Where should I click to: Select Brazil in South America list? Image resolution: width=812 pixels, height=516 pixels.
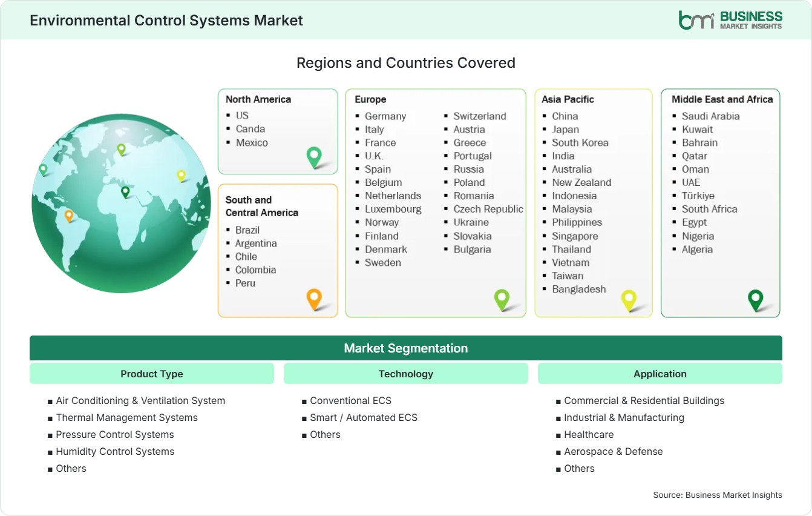click(x=247, y=230)
